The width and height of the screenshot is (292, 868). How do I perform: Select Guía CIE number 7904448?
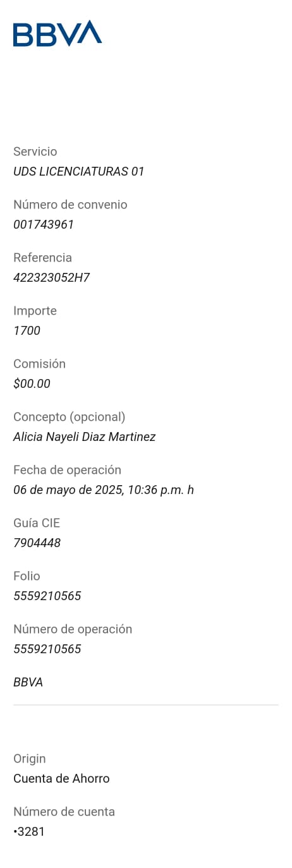(x=37, y=543)
